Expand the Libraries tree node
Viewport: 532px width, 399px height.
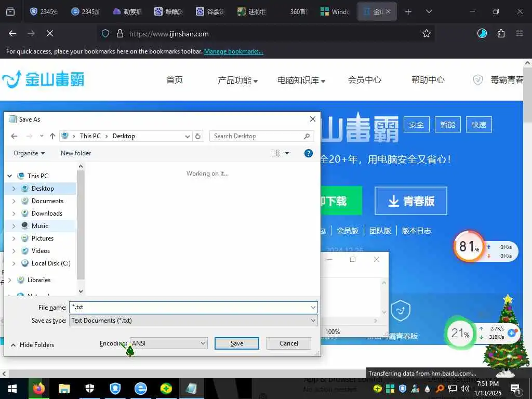coord(10,280)
